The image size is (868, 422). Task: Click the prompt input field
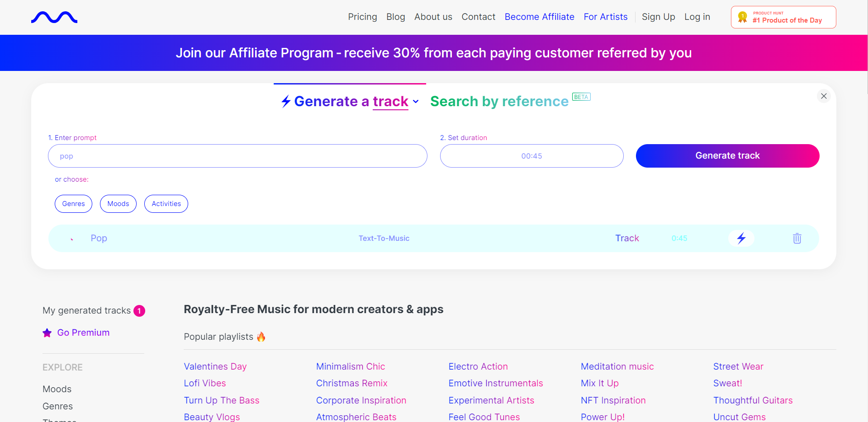tap(237, 156)
